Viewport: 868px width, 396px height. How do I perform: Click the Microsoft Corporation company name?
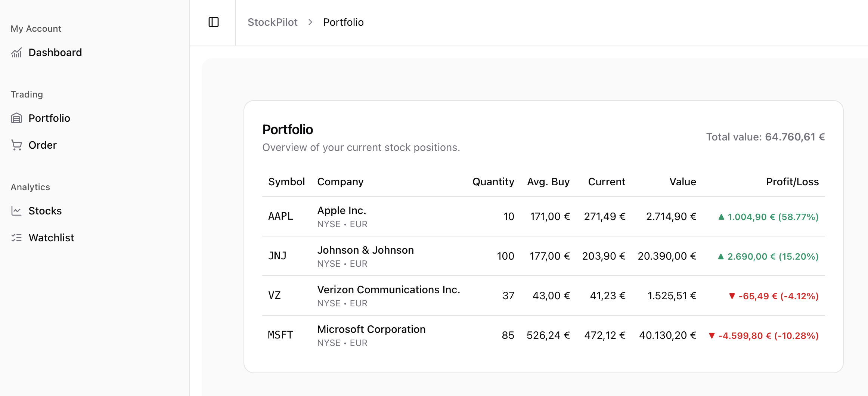[371, 330]
